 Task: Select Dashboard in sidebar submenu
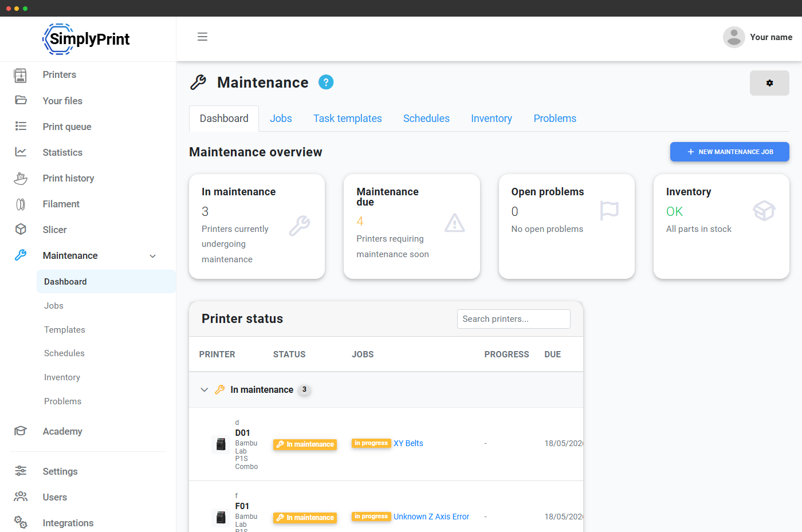[106, 282]
